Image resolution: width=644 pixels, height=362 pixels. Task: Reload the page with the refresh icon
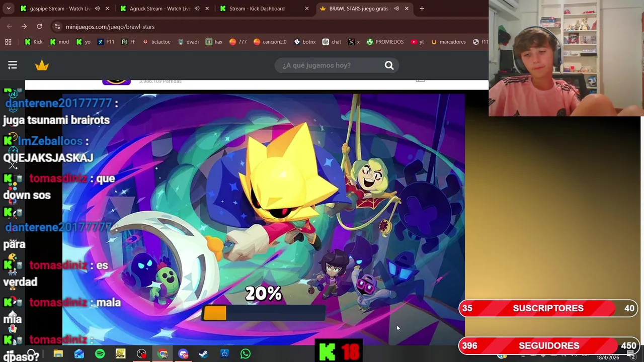coord(39,26)
